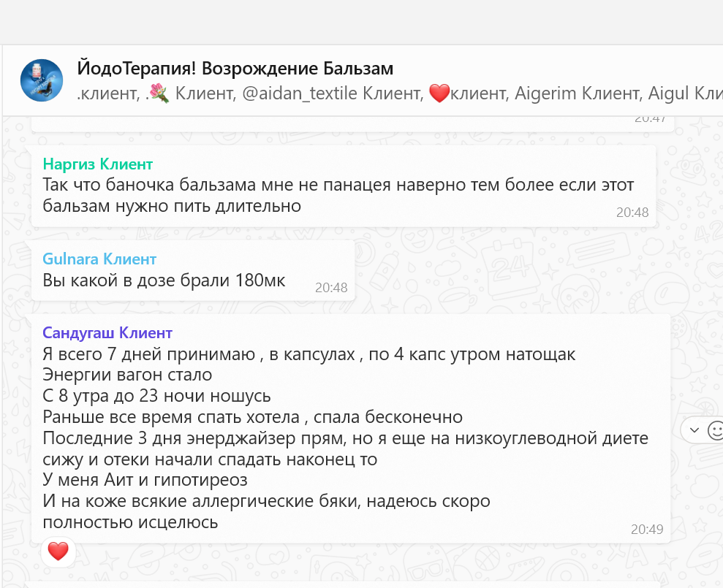Click the red heart emoji in the header participants
723x588 pixels.
click(438, 93)
